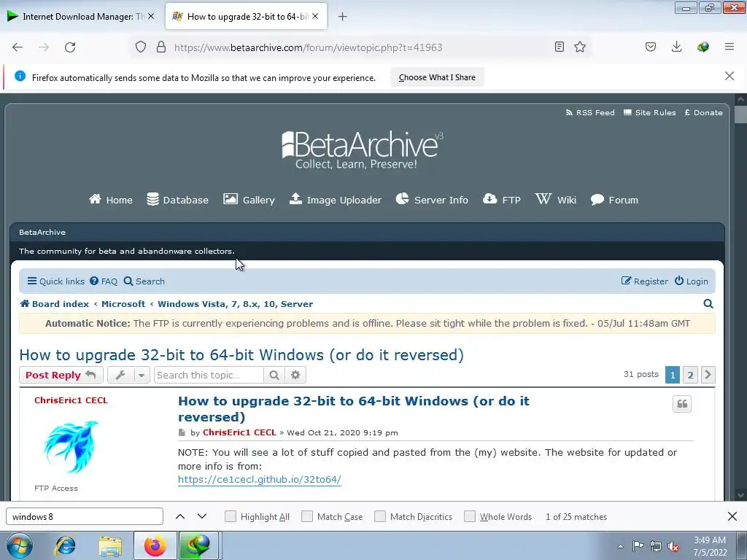Open Site Rules link

pyautogui.click(x=650, y=113)
